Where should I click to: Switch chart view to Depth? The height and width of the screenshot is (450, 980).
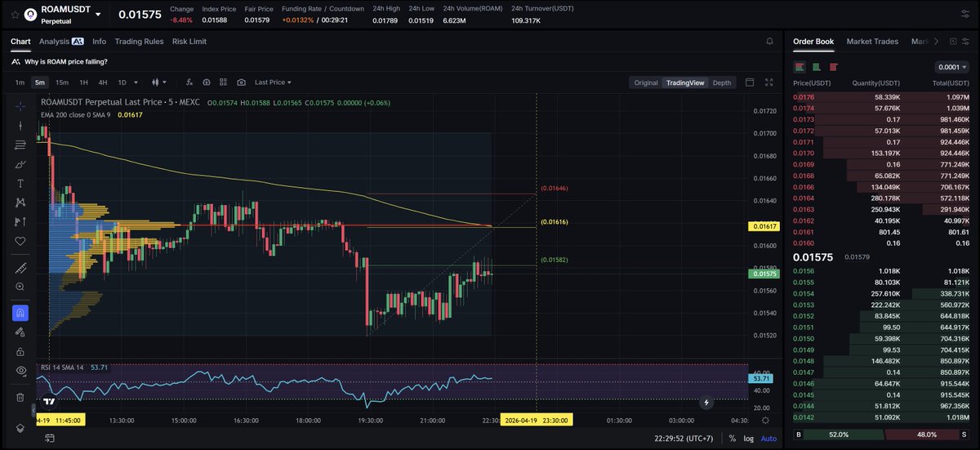pos(722,82)
